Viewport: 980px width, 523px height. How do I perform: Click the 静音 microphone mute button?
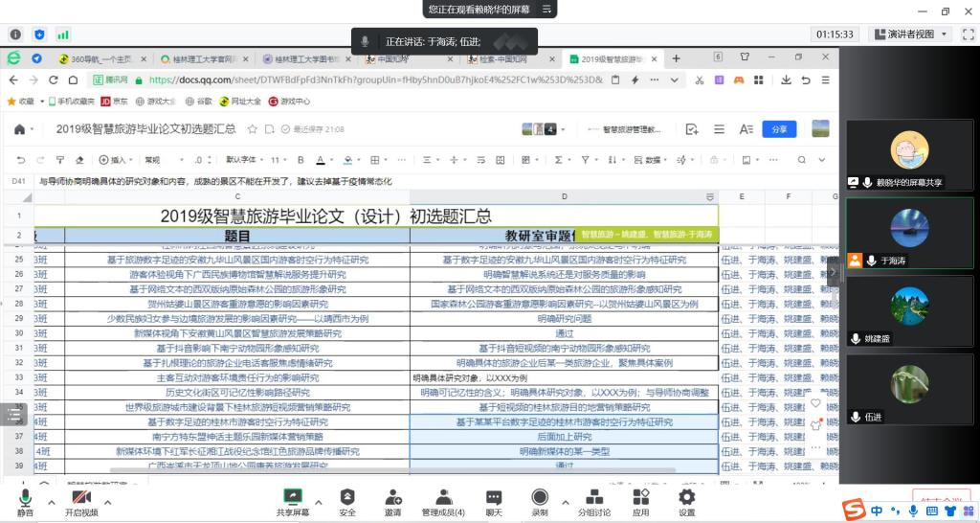(25, 498)
